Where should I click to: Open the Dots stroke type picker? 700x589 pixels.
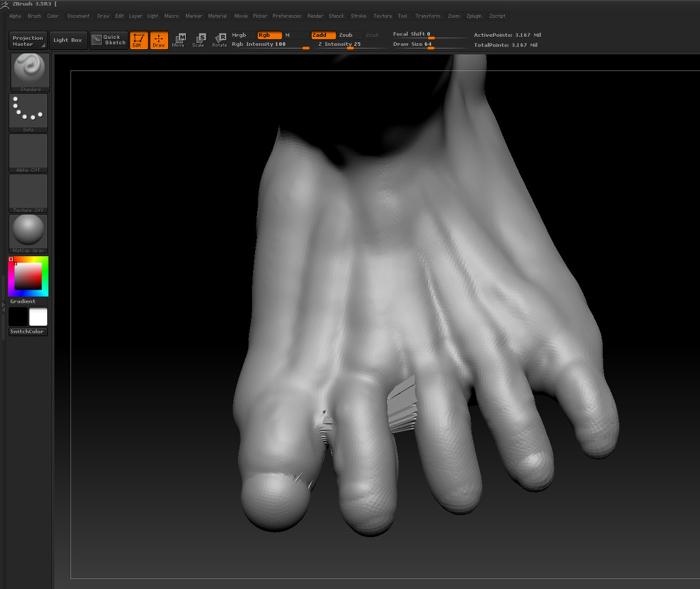(28, 111)
